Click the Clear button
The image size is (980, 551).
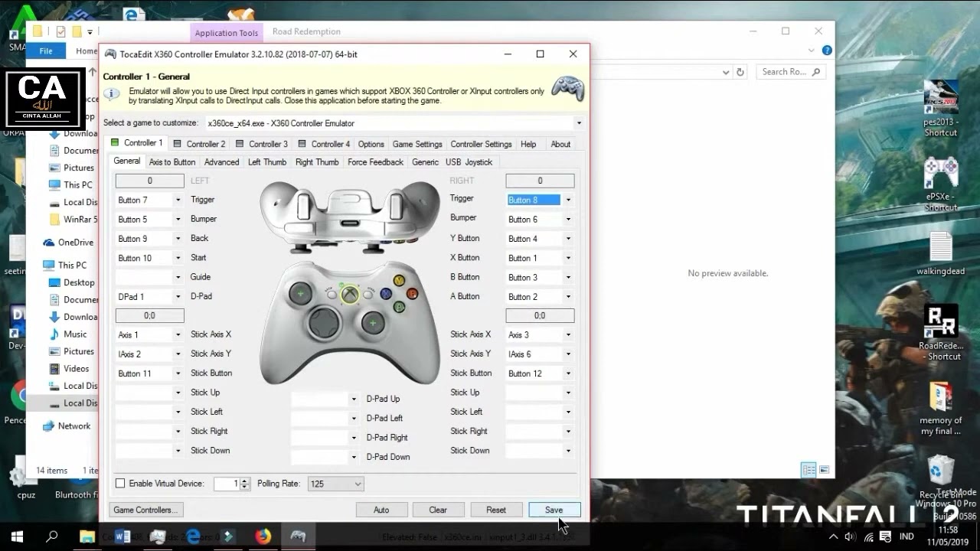pos(438,510)
